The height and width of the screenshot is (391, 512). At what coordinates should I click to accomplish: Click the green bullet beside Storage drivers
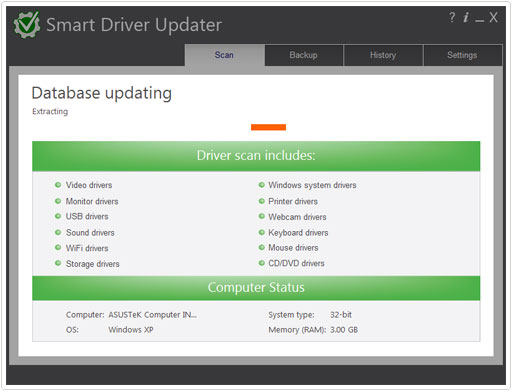pyautogui.click(x=58, y=263)
